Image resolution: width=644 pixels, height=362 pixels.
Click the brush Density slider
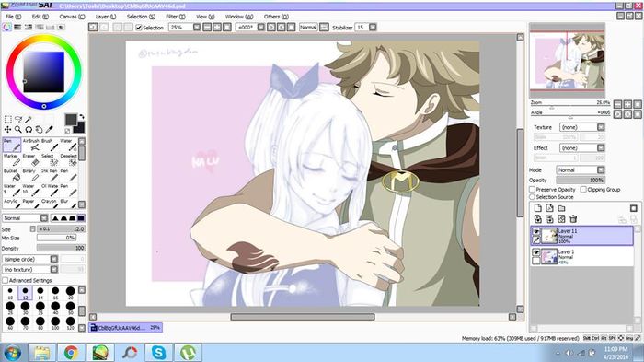pyautogui.click(x=61, y=248)
